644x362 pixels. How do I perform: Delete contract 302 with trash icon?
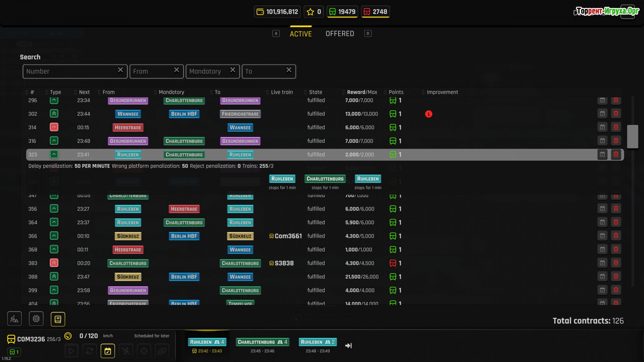pyautogui.click(x=616, y=114)
